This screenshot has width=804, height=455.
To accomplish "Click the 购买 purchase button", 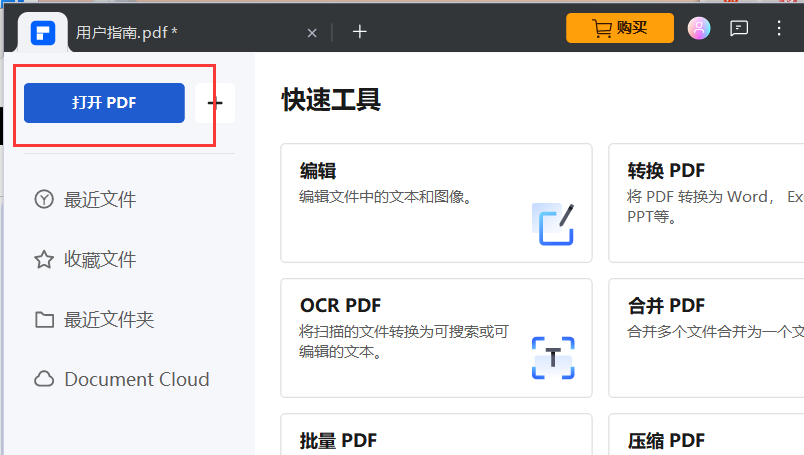I will tap(619, 28).
